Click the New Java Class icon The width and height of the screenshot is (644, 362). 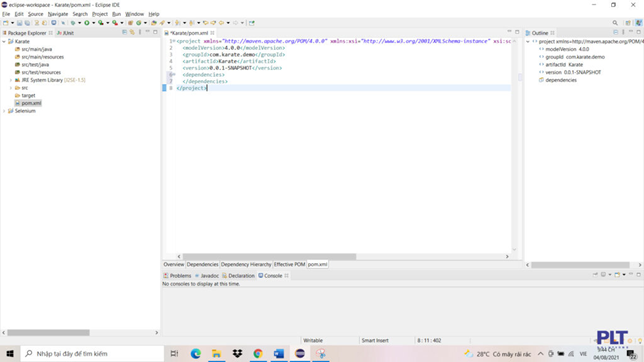point(139,23)
